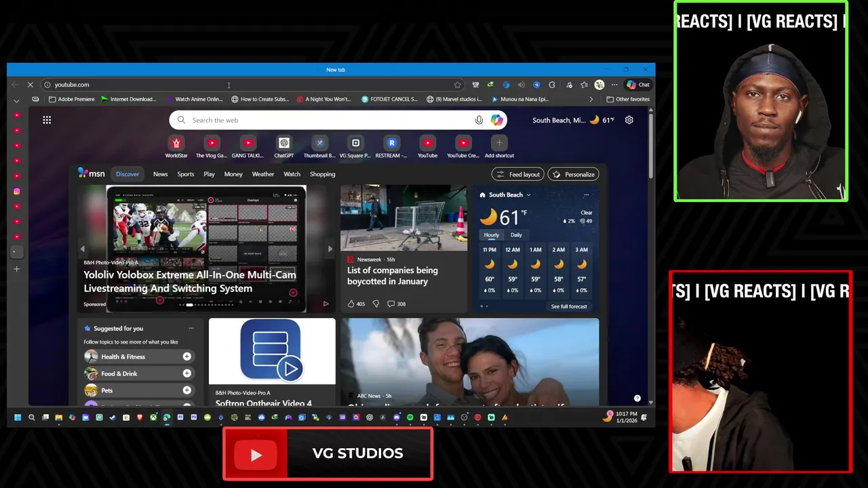Open the Shopping feed tab
This screenshot has width=868, height=488.
tap(322, 174)
